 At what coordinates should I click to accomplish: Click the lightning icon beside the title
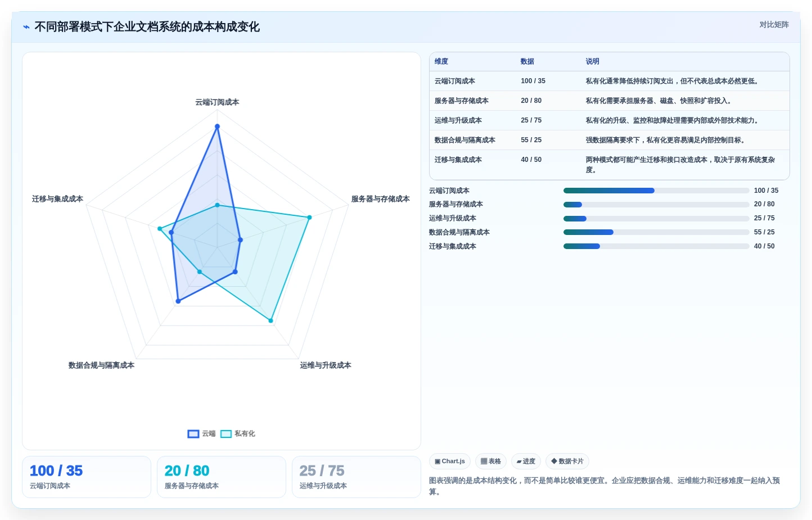26,27
